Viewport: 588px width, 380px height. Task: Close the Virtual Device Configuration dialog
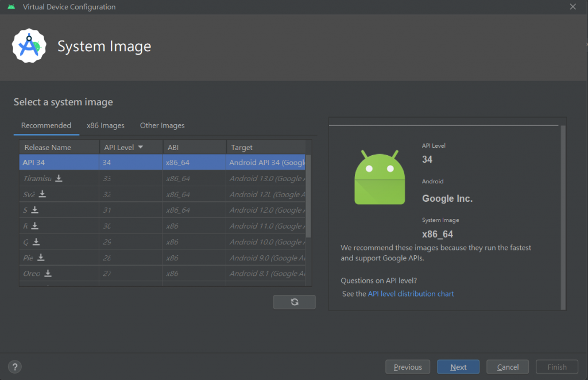(x=572, y=7)
